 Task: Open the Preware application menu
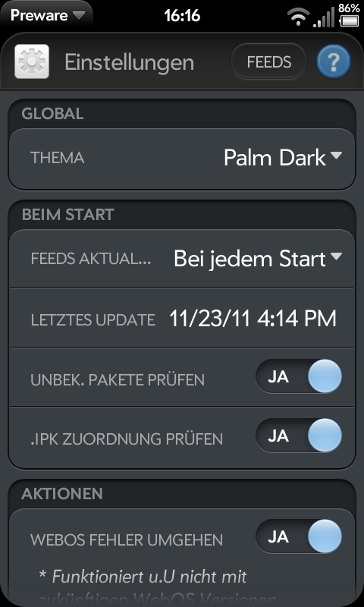[47, 15]
